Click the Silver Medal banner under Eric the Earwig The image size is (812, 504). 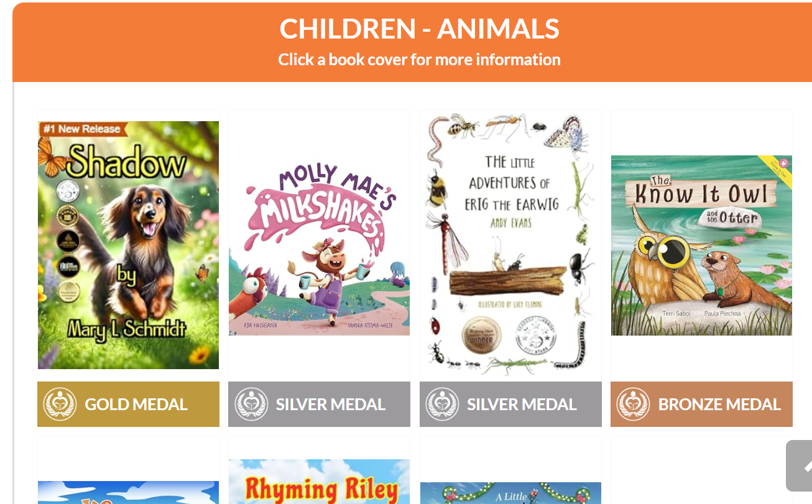pos(510,404)
